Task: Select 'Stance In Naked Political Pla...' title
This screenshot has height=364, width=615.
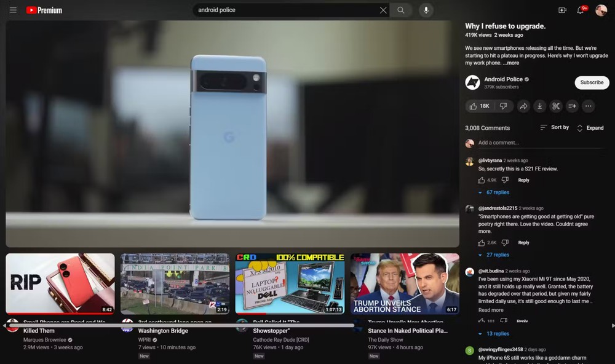Action: click(408, 331)
